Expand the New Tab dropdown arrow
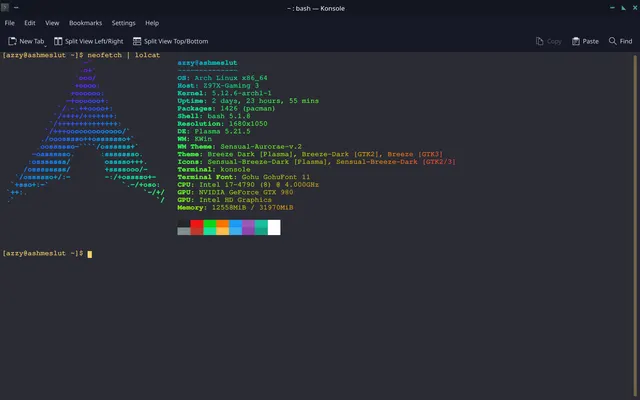Viewport: 640px width, 400px height. (x=45, y=46)
